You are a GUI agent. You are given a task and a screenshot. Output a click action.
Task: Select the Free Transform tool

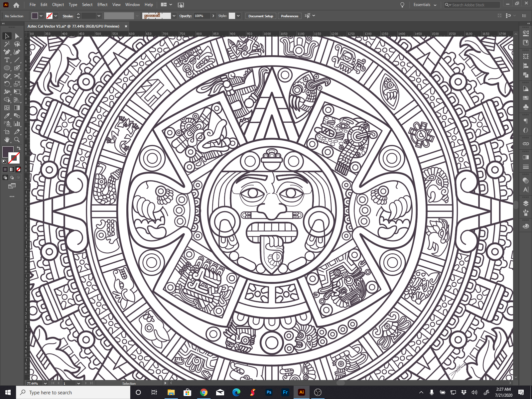(17, 92)
